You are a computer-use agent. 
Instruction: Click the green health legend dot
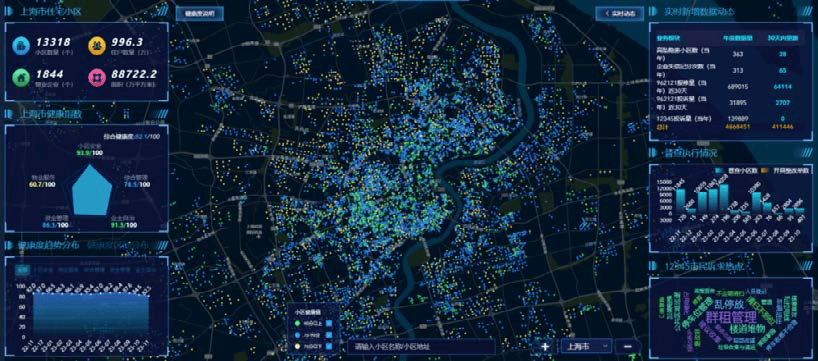coord(297,323)
